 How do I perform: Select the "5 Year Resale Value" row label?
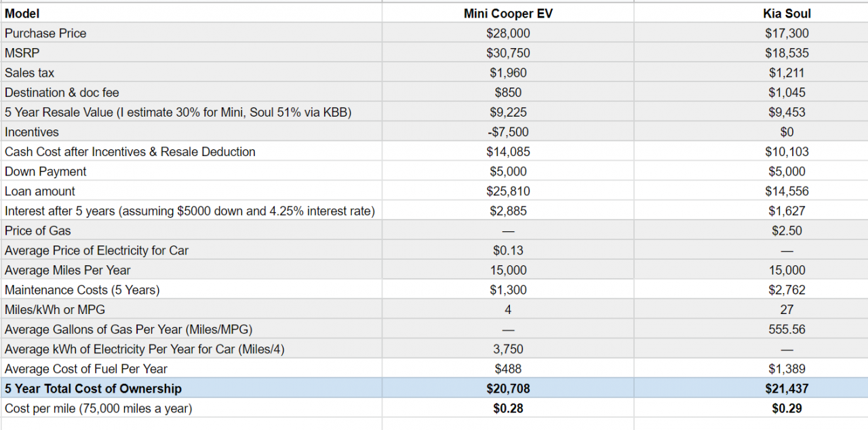[x=178, y=112]
